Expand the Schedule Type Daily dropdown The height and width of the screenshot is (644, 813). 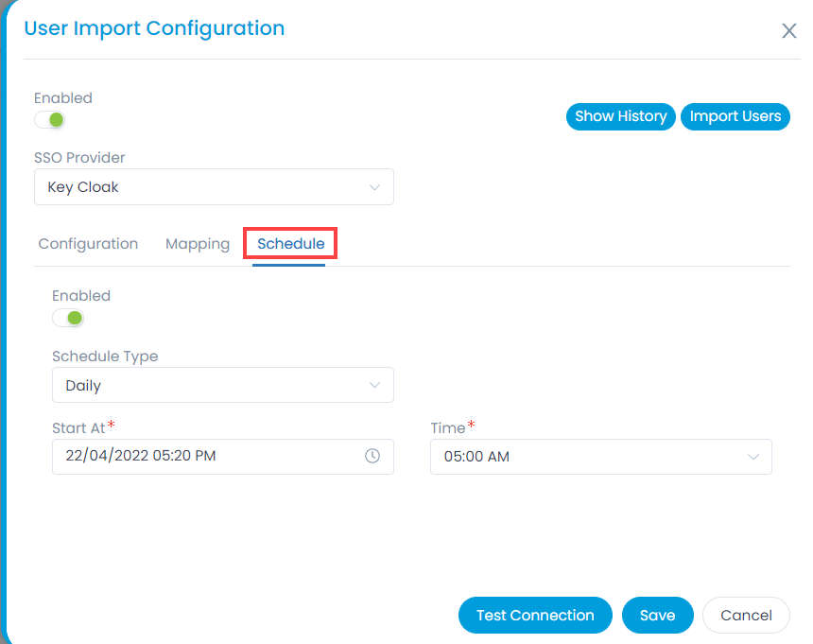pyautogui.click(x=223, y=385)
